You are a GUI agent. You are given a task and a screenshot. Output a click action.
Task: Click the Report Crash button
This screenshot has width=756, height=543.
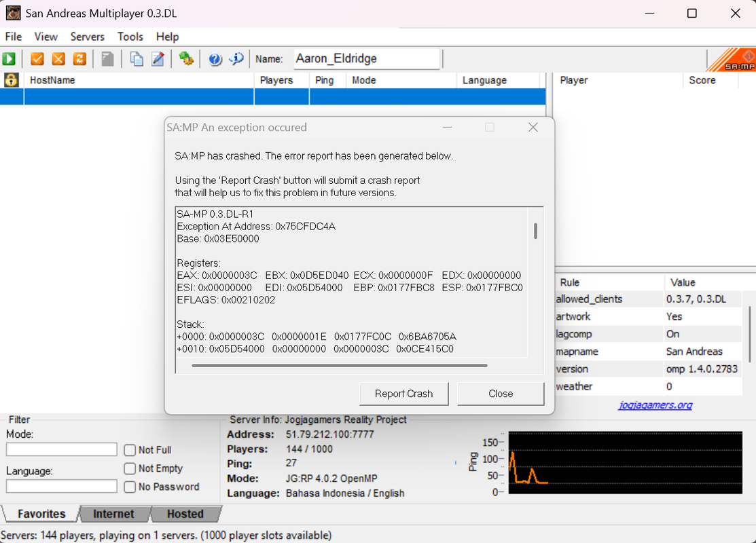tap(404, 394)
